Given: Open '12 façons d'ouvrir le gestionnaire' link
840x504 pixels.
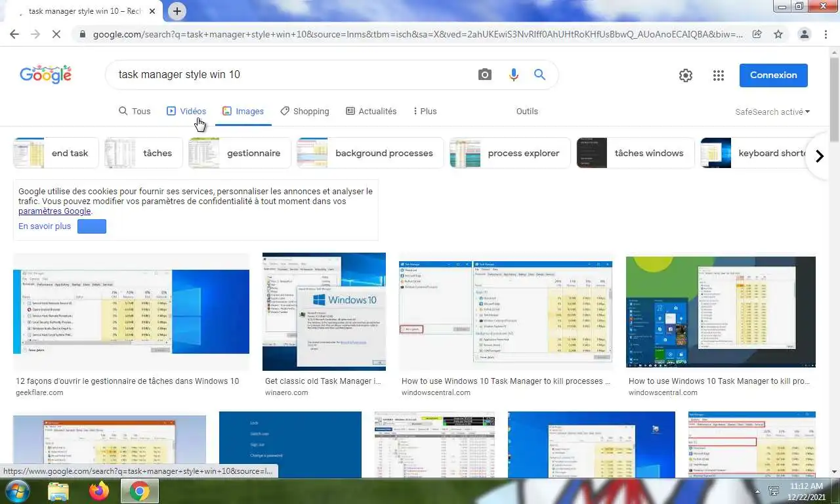Looking at the screenshot, I should (x=127, y=381).
